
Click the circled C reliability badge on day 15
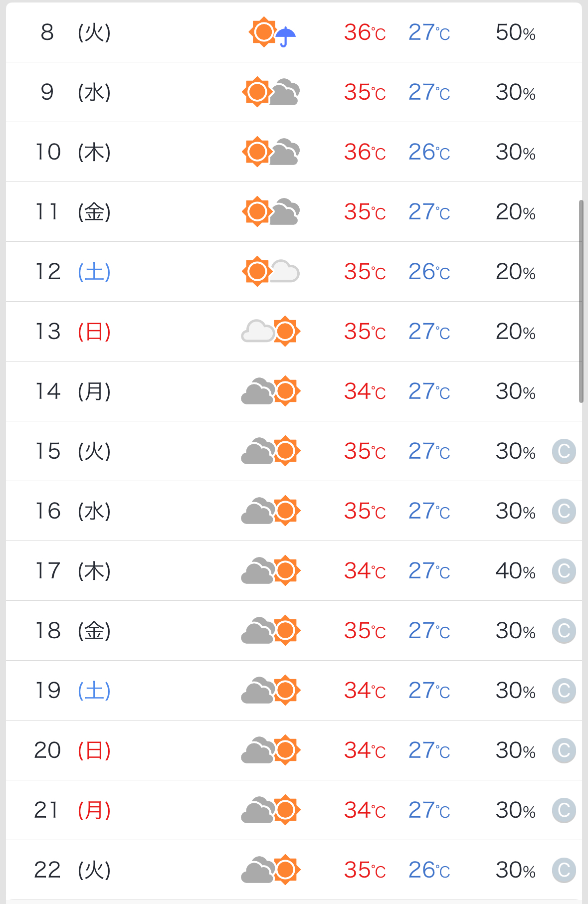564,451
